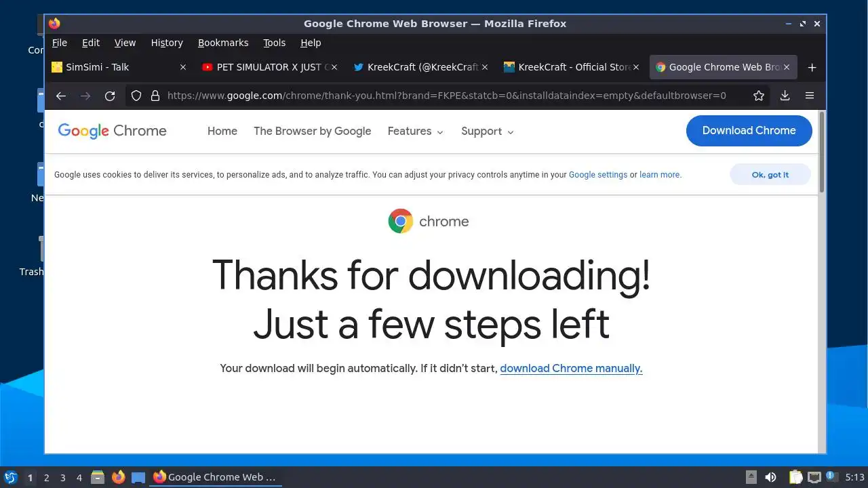Open the View menu

[125, 43]
